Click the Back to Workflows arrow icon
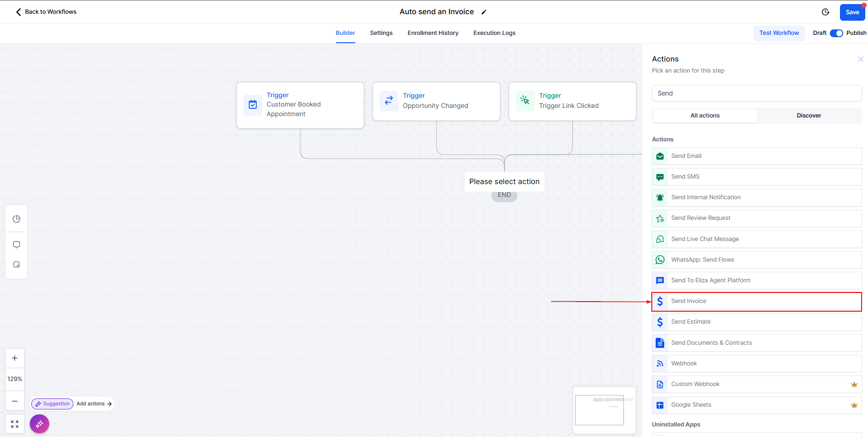 (18, 12)
